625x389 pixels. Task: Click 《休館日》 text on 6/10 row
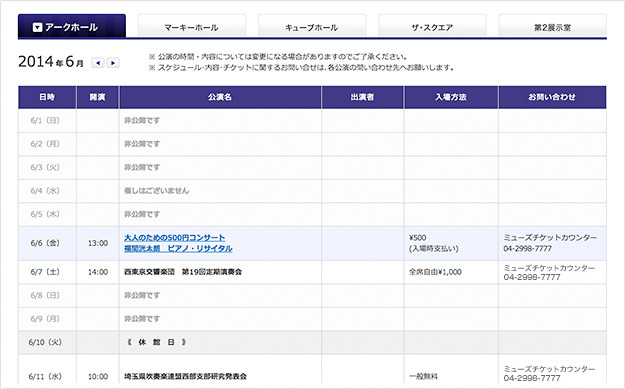coord(156,342)
